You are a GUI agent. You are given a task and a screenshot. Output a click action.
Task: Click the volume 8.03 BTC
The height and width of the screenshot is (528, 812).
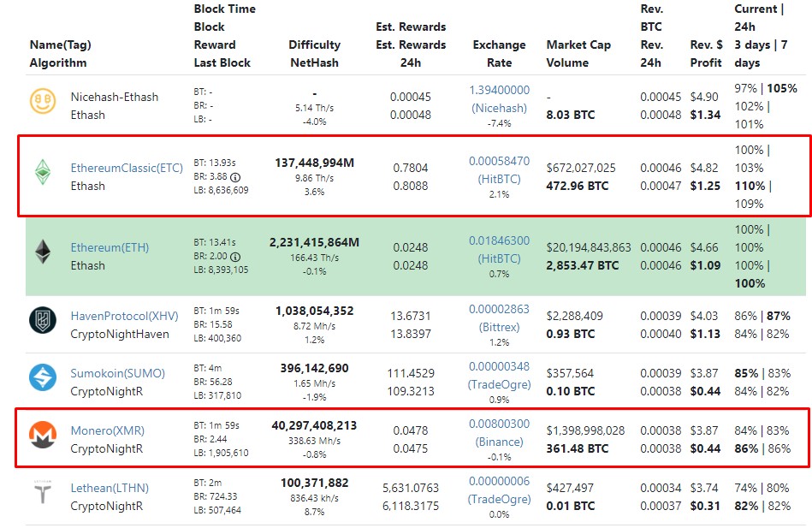point(570,115)
